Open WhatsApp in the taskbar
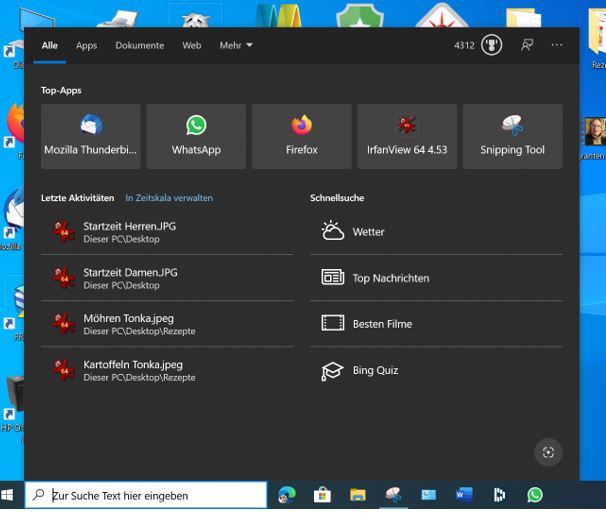 tap(535, 495)
